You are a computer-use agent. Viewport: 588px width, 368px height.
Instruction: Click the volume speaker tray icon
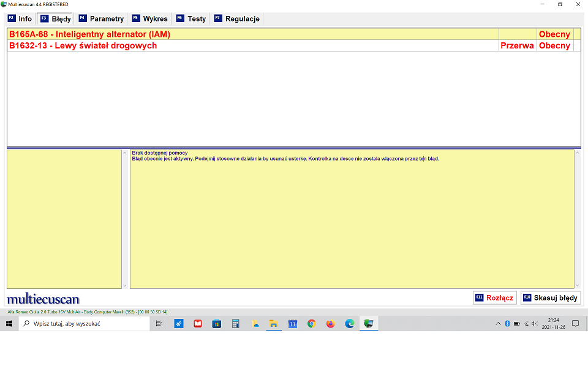point(535,324)
